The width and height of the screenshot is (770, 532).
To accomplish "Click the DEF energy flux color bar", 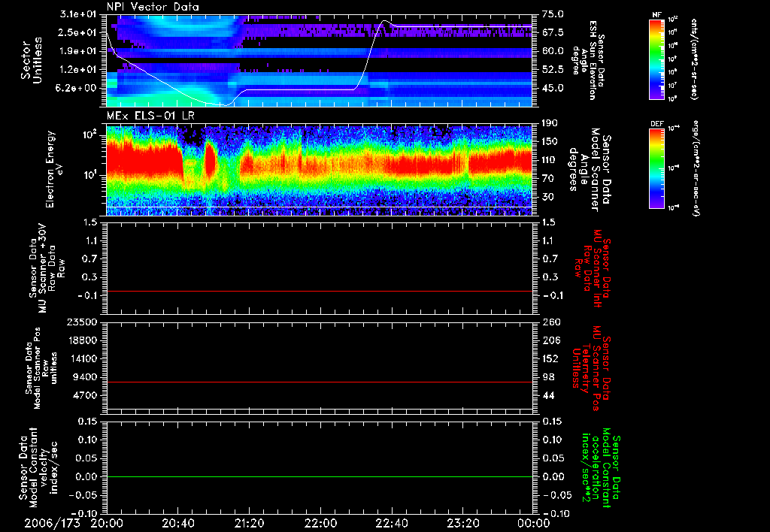I will pyautogui.click(x=657, y=168).
